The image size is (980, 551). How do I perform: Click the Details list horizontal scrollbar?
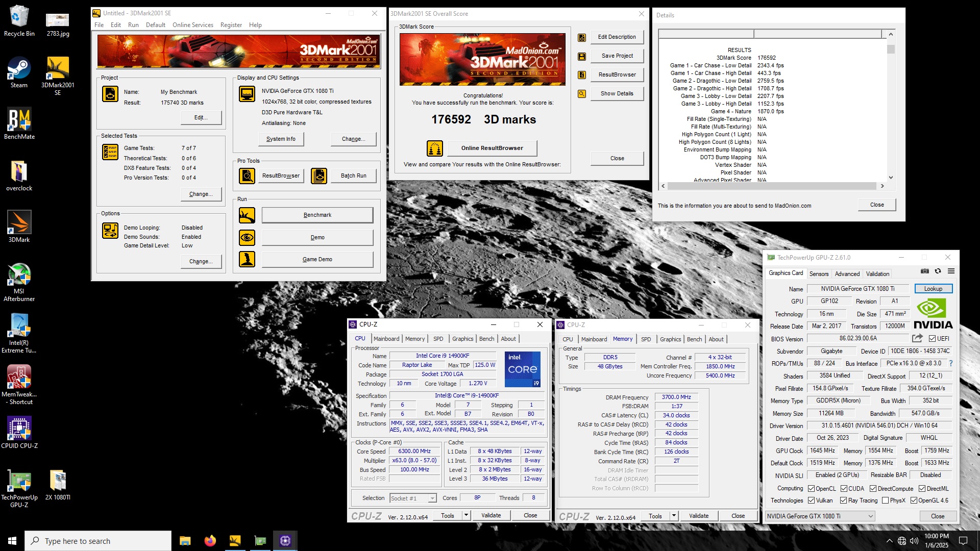(773, 186)
